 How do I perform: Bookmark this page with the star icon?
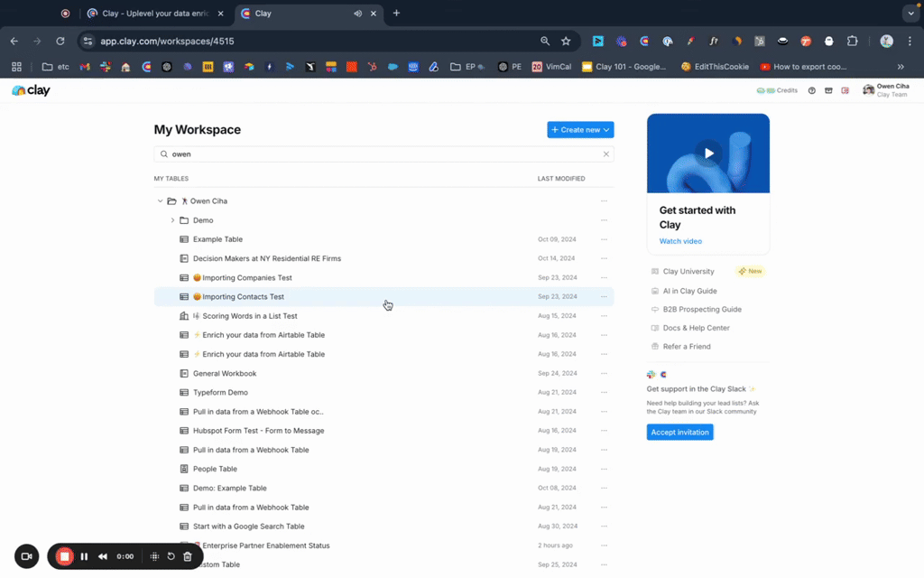click(566, 41)
